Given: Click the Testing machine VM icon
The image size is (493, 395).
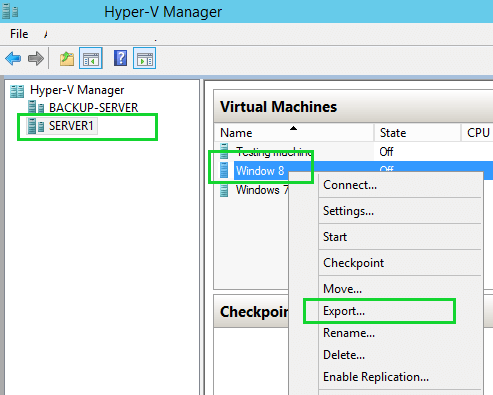Looking at the screenshot, I should 224,151.
